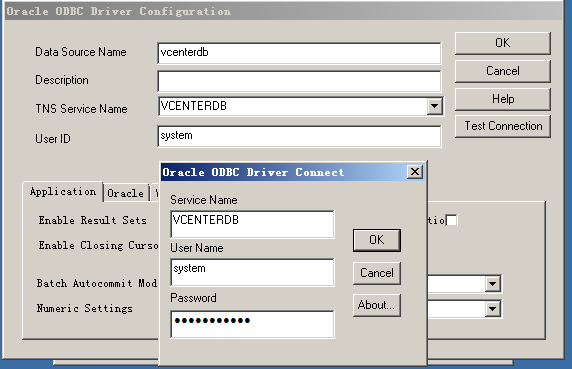Click the User ID field containing system
572x369 pixels.
click(x=299, y=136)
